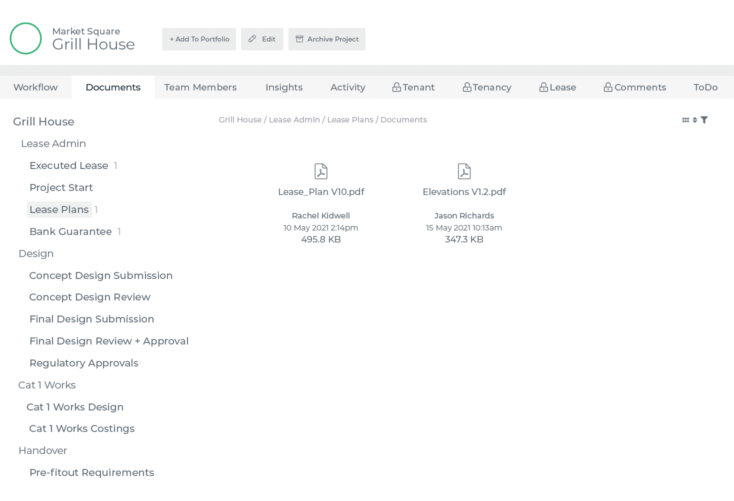This screenshot has height=501, width=734.
Task: Collapse the Lease Admin section
Action: point(53,144)
